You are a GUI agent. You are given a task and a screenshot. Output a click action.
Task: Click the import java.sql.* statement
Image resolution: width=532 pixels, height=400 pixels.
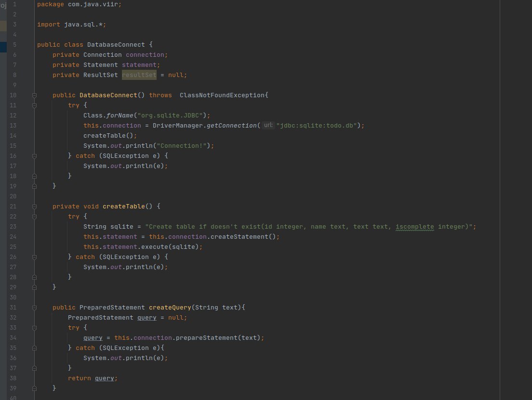coord(71,25)
